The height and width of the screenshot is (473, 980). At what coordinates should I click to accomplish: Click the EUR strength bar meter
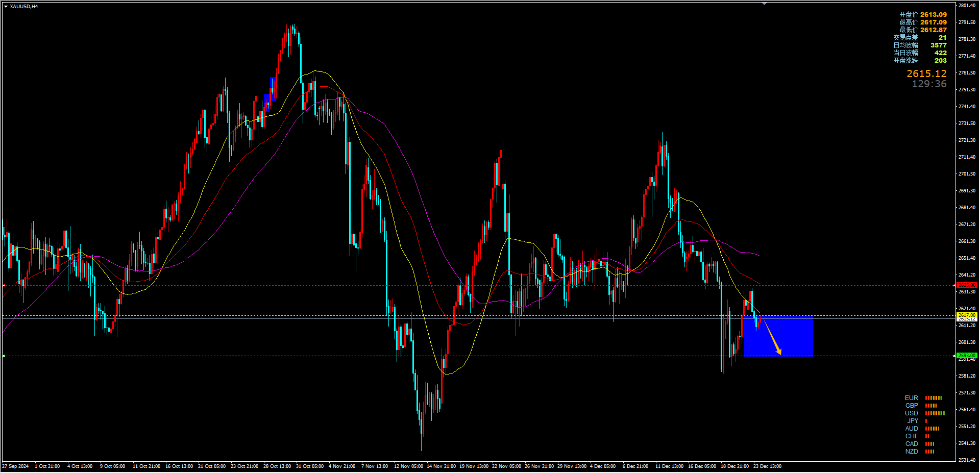[934, 398]
